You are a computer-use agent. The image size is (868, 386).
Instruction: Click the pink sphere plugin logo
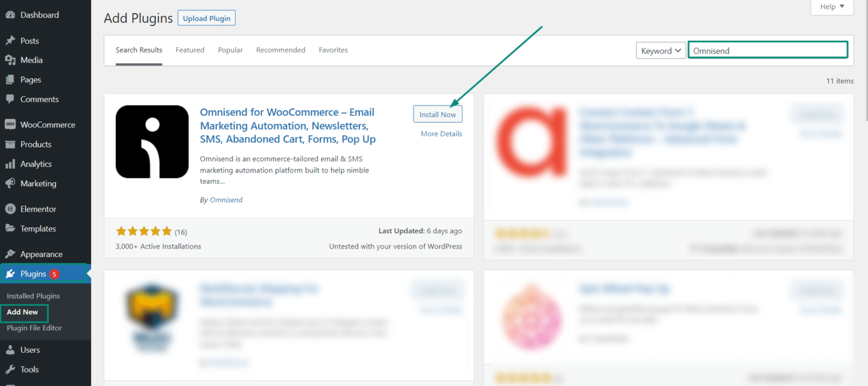tap(532, 317)
